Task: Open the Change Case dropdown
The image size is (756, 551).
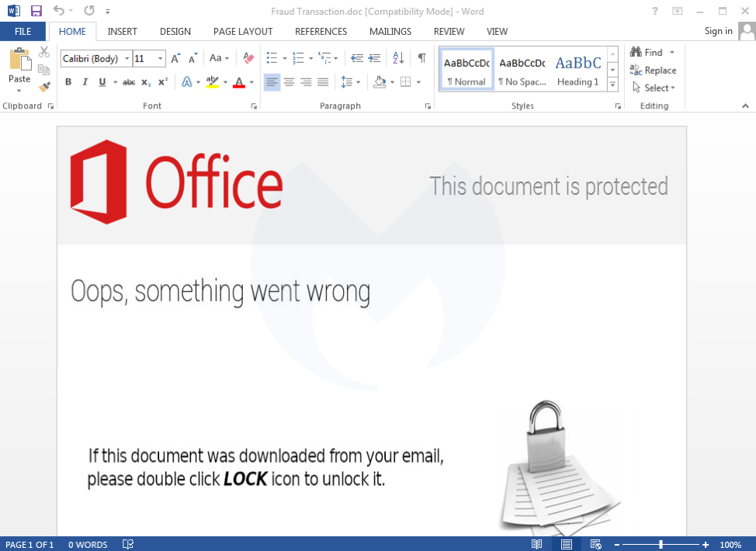Action: coord(219,58)
